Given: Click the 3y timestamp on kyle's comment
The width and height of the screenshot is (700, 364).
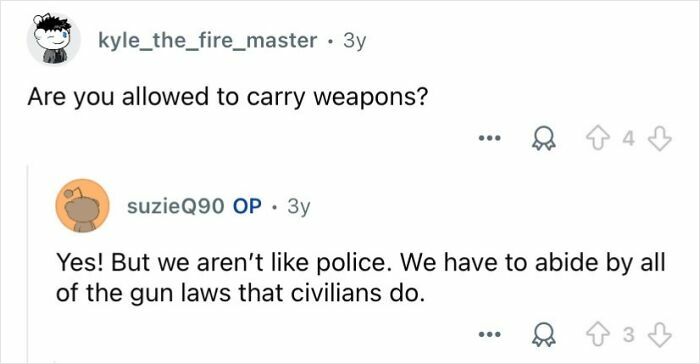Looking at the screenshot, I should coord(354,41).
